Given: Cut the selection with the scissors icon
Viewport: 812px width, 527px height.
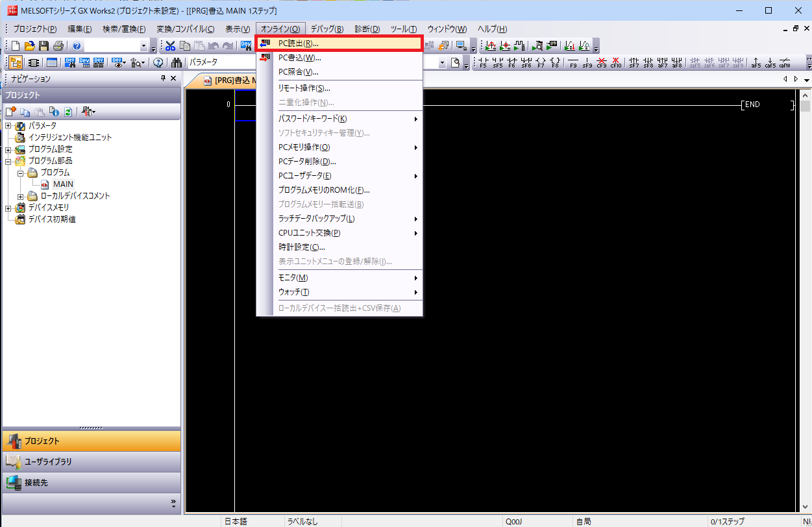Looking at the screenshot, I should (170, 46).
